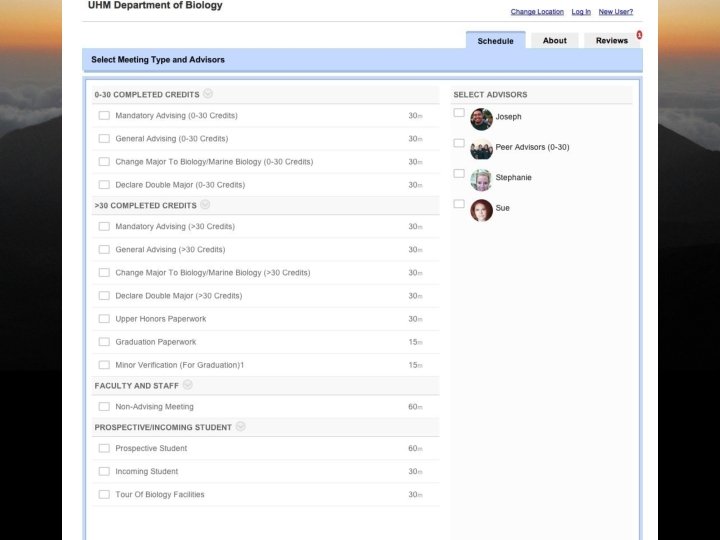720x540 pixels.
Task: Check General Advising (0-30 Credits)
Action: 104,138
